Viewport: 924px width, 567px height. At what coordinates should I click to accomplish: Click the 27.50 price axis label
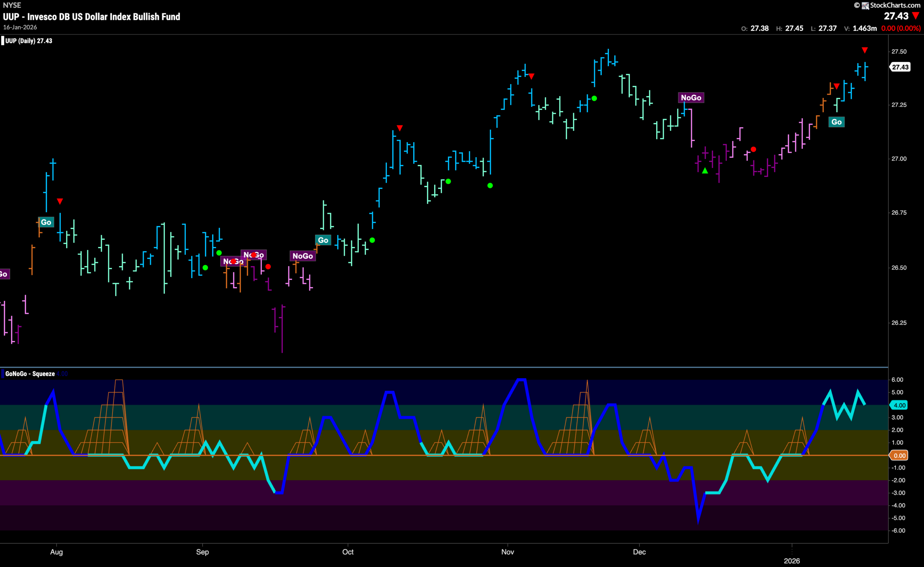(899, 51)
